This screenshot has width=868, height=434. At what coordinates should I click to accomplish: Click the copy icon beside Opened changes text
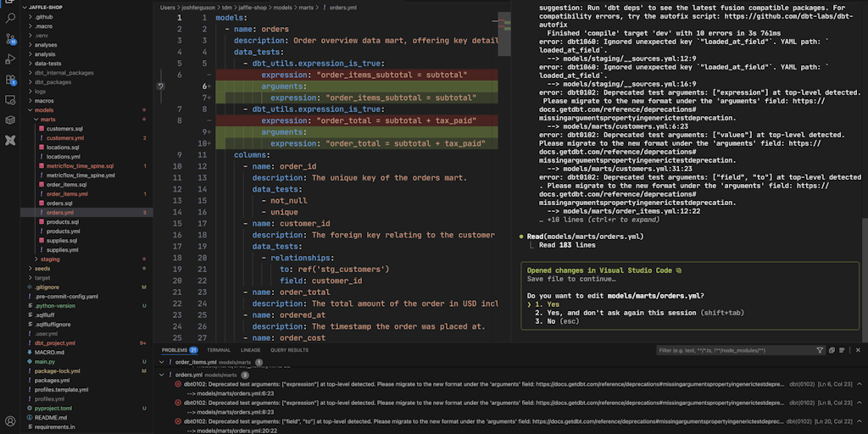click(679, 270)
